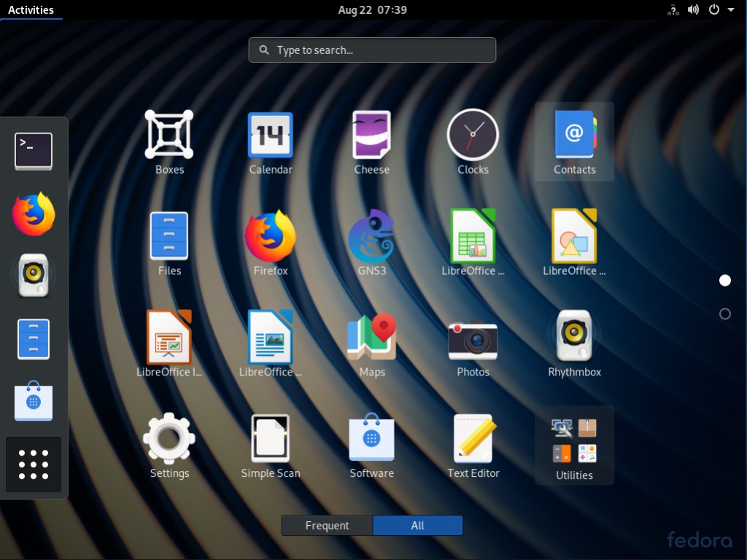Toggle Show Applications grid button in dock
Screen dimensions: 747x560
[x=34, y=464]
